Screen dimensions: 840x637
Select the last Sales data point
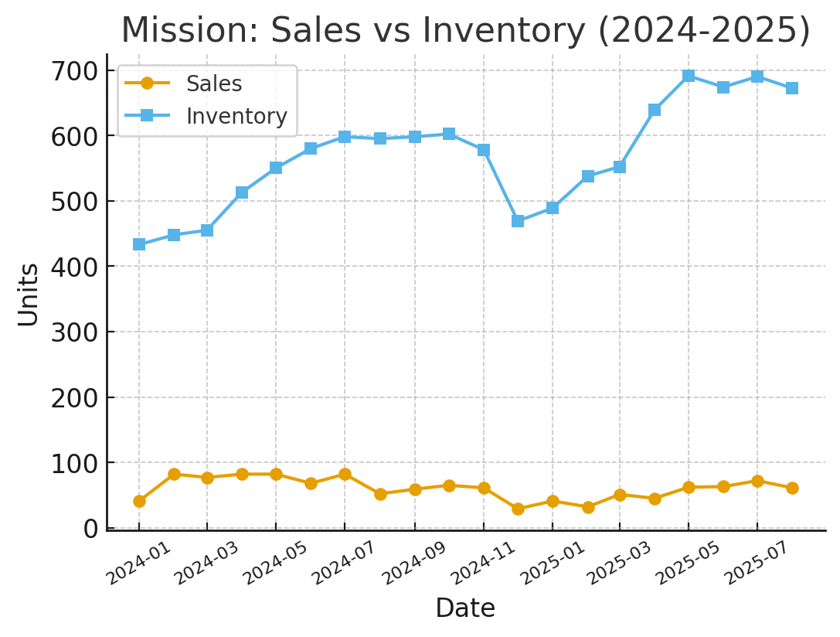click(x=792, y=488)
